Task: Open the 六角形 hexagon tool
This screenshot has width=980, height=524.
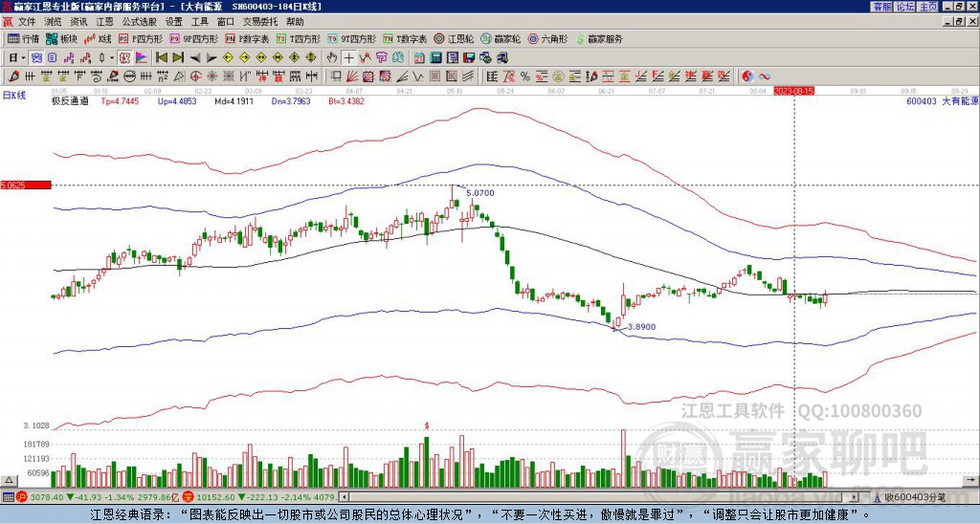Action: click(548, 38)
